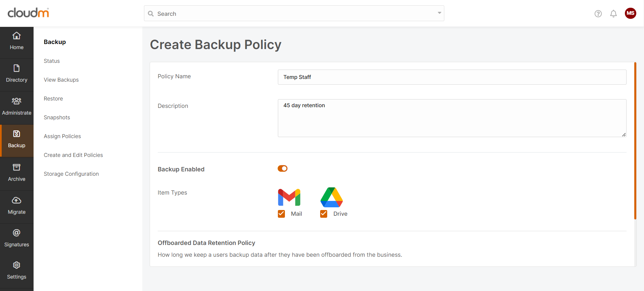
Task: Open Signatures from the sidebar
Action: [16, 238]
